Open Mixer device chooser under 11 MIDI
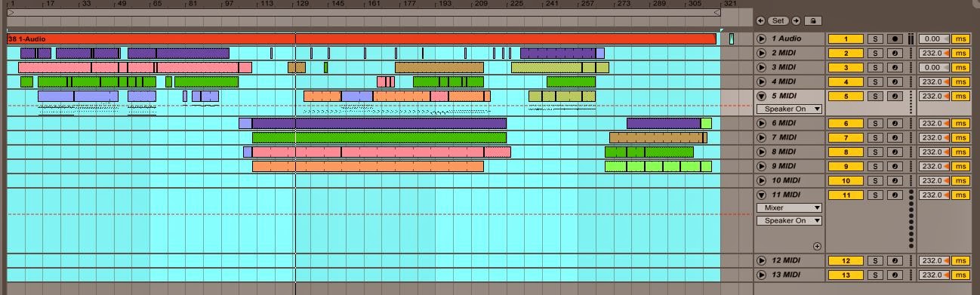Viewport: 980px width, 295px height. [x=789, y=207]
